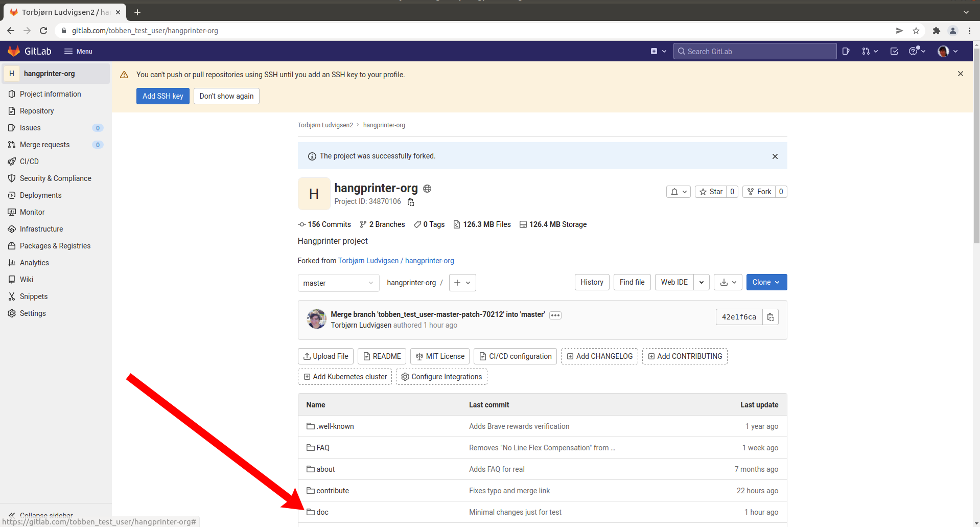Image resolution: width=980 pixels, height=527 pixels.
Task: Star the hangprinter-org project
Action: 711,192
